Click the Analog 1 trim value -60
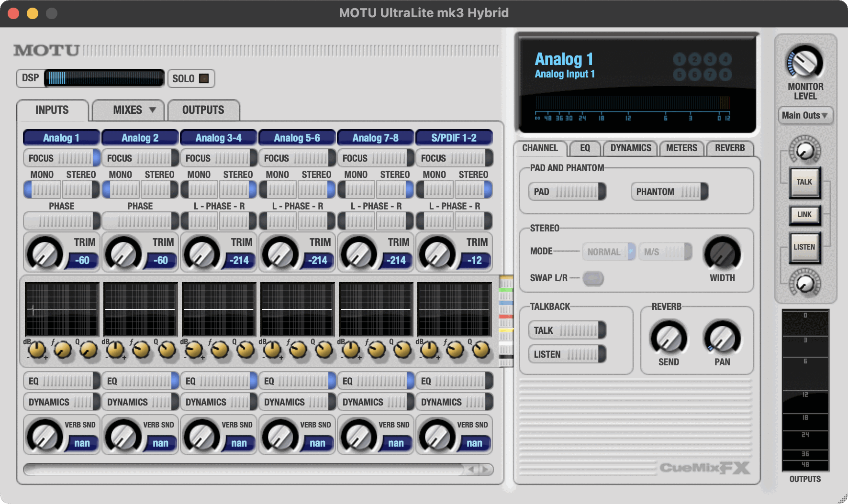 [82, 261]
